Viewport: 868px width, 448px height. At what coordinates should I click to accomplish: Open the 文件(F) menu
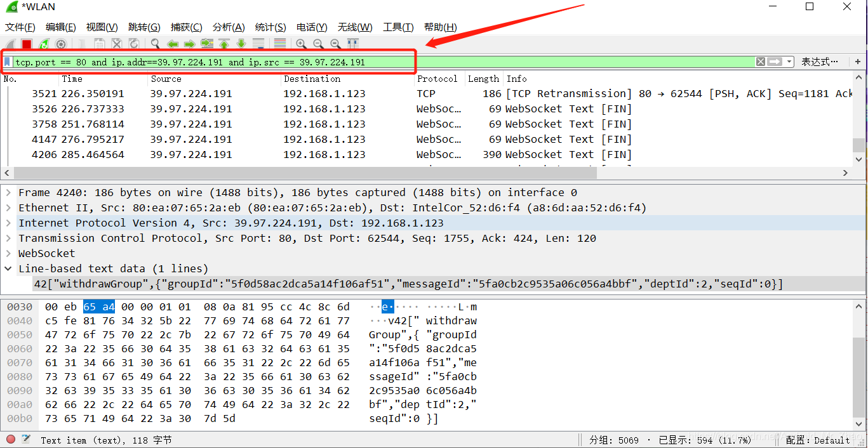20,27
